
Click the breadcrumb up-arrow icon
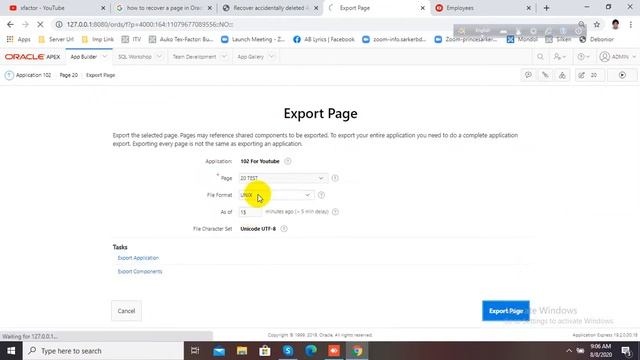coord(9,75)
